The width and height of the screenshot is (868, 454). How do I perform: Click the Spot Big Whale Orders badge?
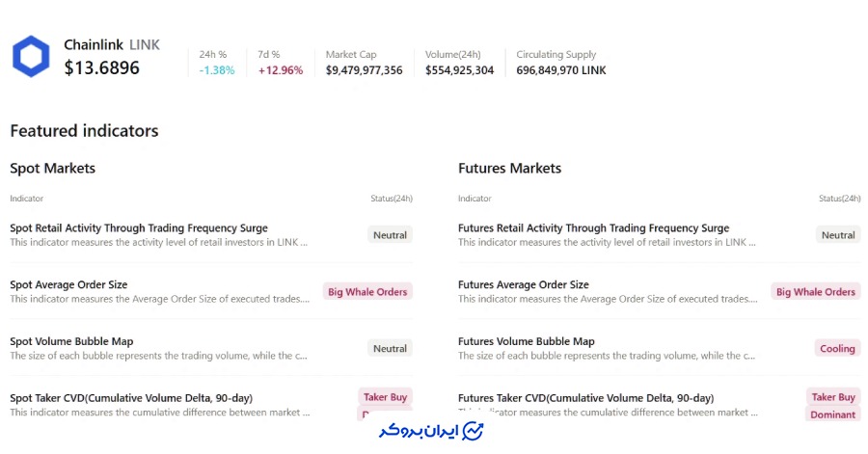tap(367, 292)
